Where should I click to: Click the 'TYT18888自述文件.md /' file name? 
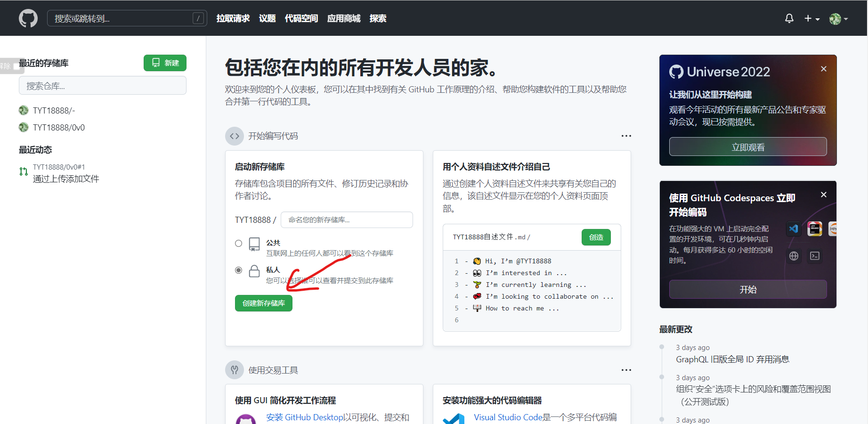pos(492,237)
